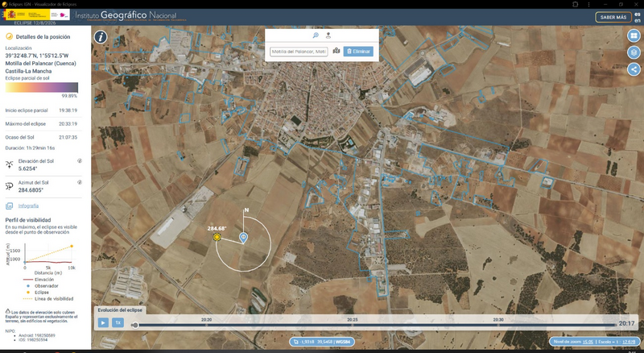644x353 pixels.
Task: Open the Infografía link
Action: click(28, 206)
